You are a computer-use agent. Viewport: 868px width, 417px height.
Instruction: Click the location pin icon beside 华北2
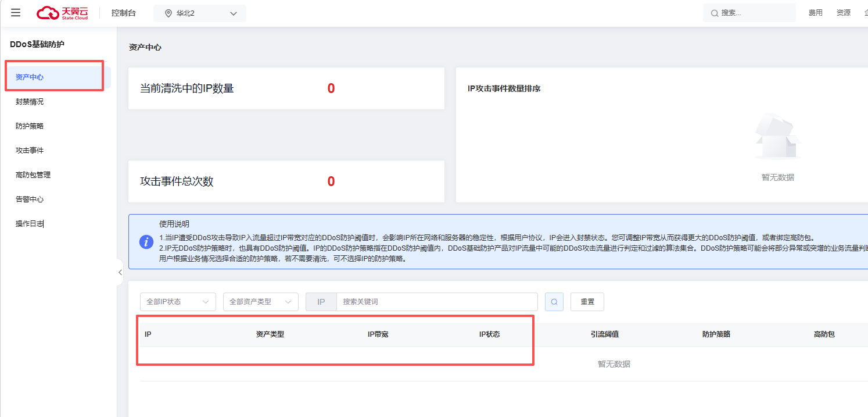click(168, 13)
